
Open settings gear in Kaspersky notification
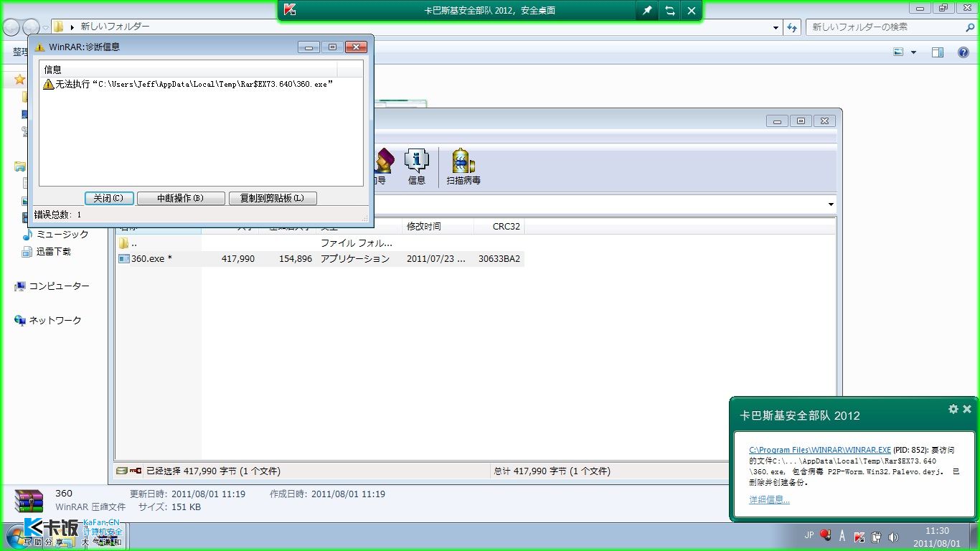point(953,409)
